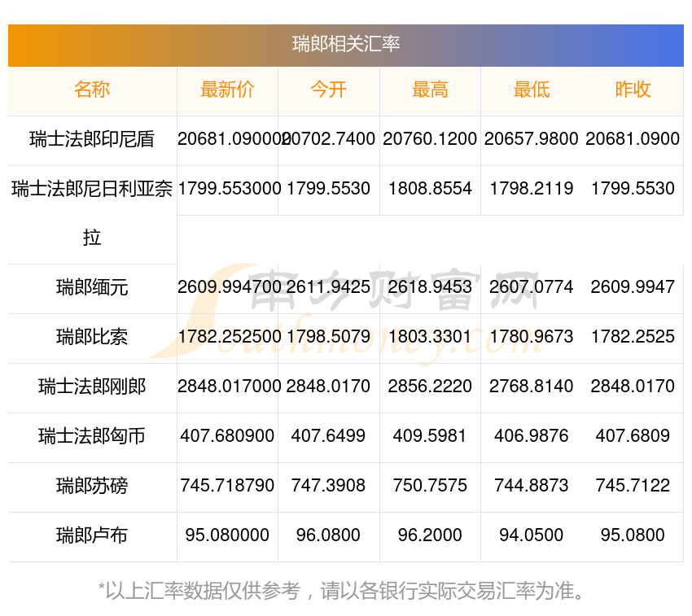This screenshot has height=616, width=692.
Task: Click the 瑞士法郎匈币 currency name
Action: pyautogui.click(x=92, y=436)
